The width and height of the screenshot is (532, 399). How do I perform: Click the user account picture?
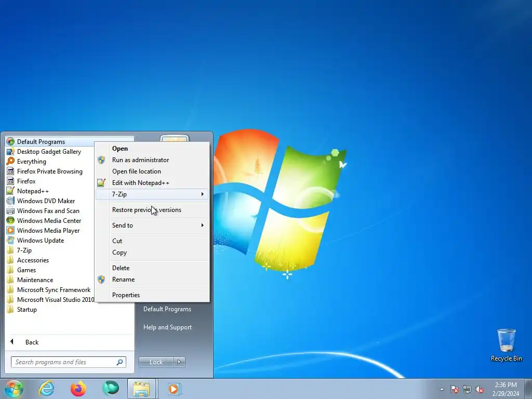[175, 139]
